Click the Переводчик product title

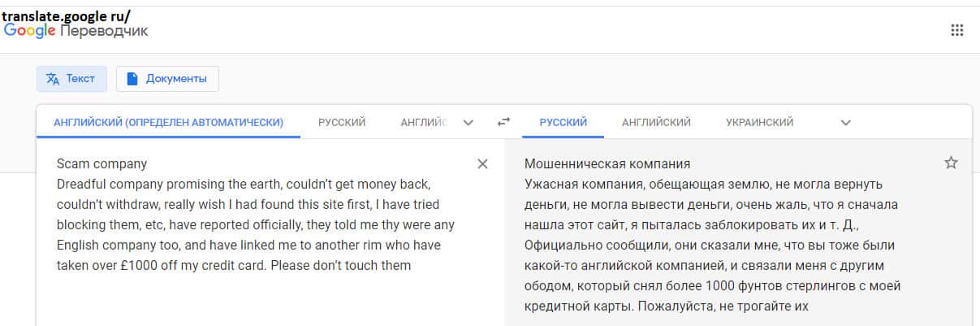coord(104,31)
